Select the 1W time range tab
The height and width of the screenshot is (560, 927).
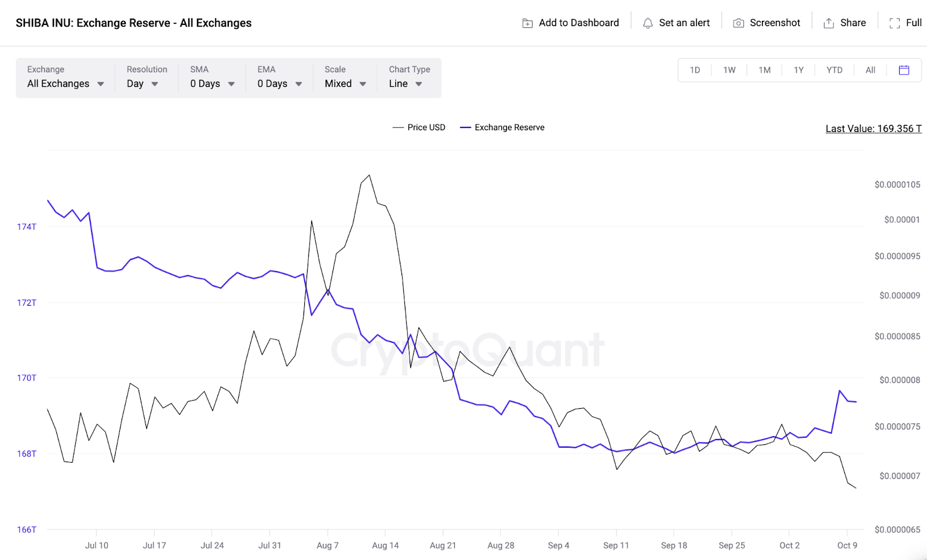point(729,70)
